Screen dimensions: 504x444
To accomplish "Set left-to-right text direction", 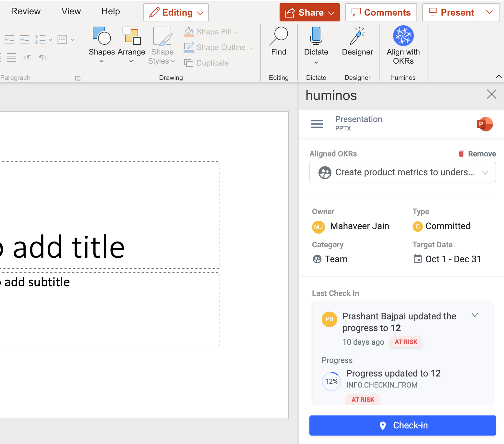I will click(27, 57).
